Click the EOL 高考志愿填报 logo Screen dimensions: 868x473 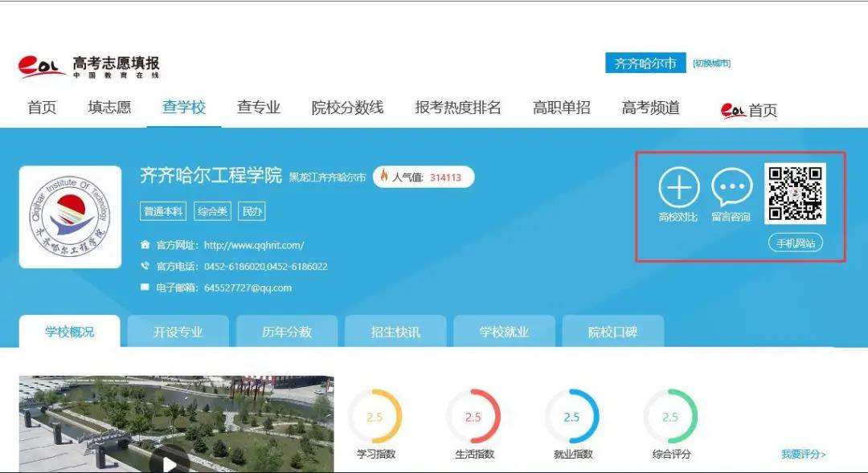tap(88, 67)
